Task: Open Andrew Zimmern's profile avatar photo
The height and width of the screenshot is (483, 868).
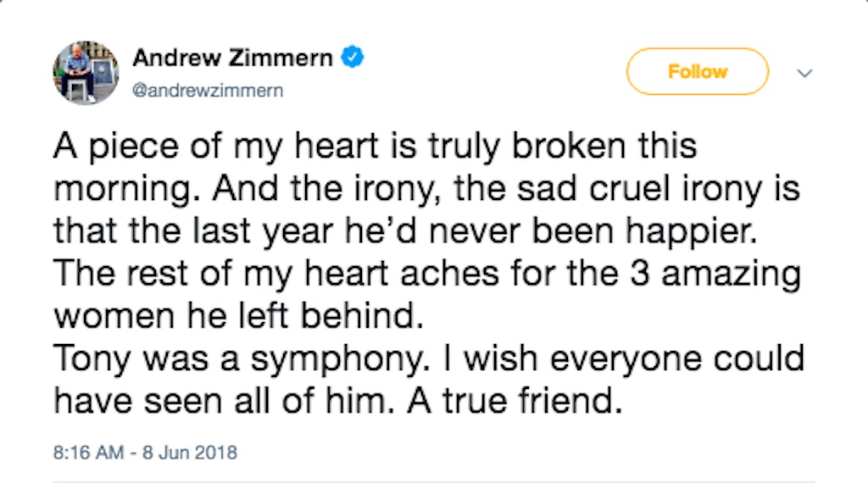Action: point(86,73)
